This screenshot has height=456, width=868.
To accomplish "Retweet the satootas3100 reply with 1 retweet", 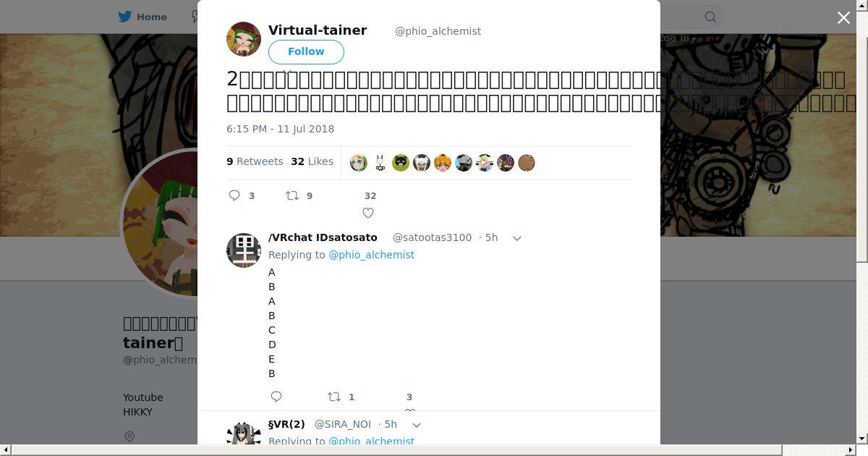I will pos(334,397).
